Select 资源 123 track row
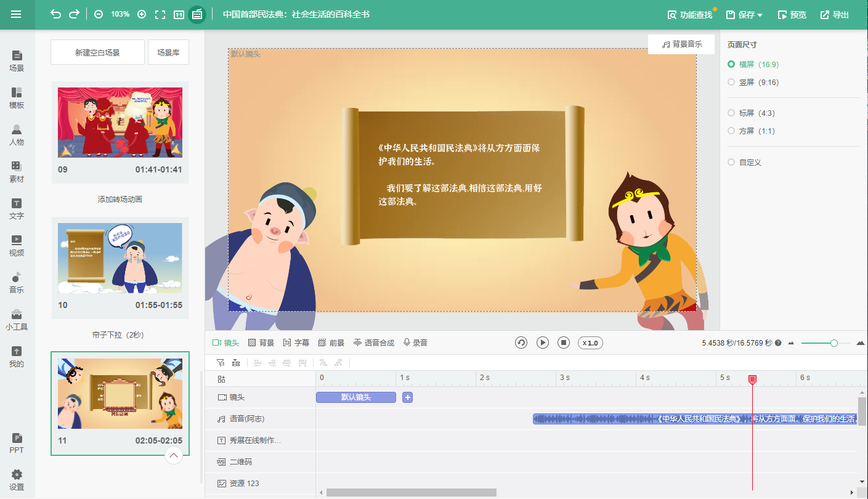Screen dimensions: 868x499 tap(260, 484)
